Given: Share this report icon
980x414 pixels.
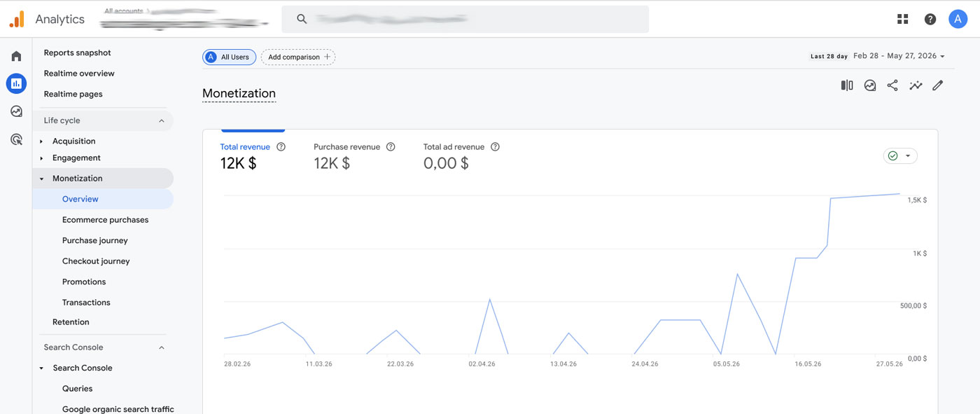Looking at the screenshot, I should [892, 85].
